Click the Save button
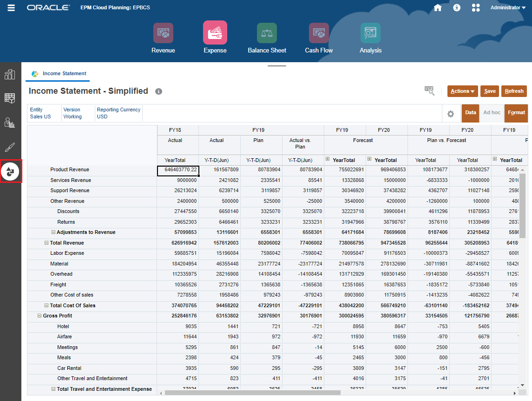 point(489,91)
